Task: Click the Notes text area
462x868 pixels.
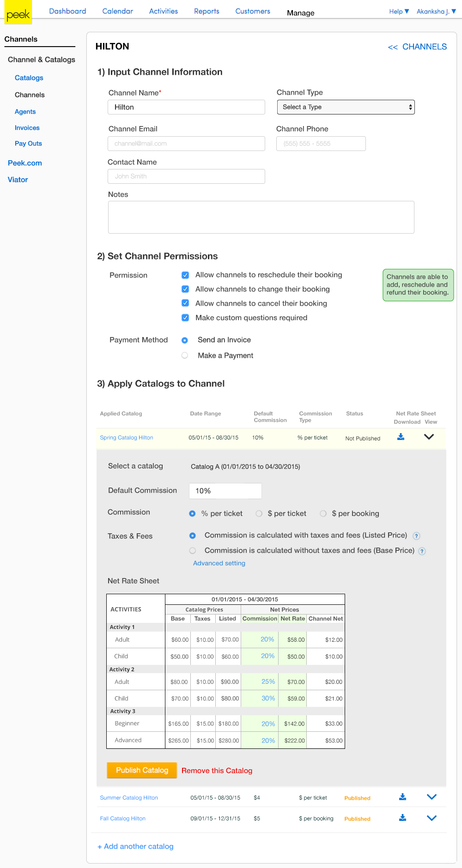Action: [261, 217]
